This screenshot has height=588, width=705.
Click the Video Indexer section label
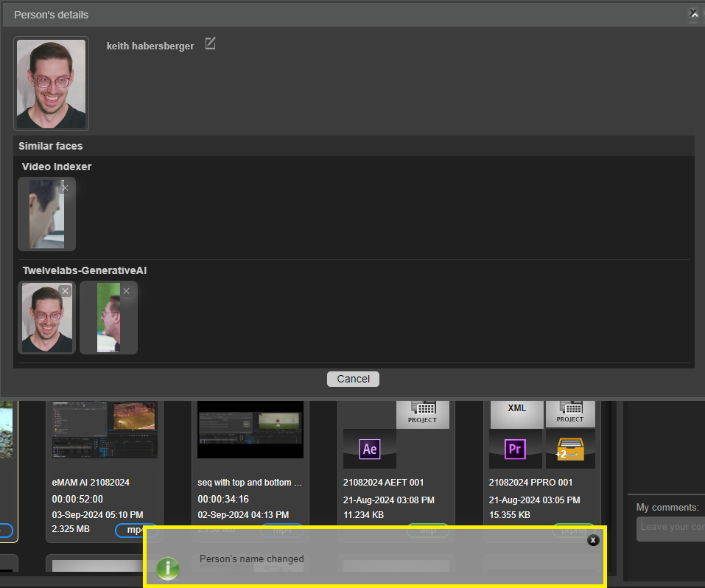tap(57, 167)
